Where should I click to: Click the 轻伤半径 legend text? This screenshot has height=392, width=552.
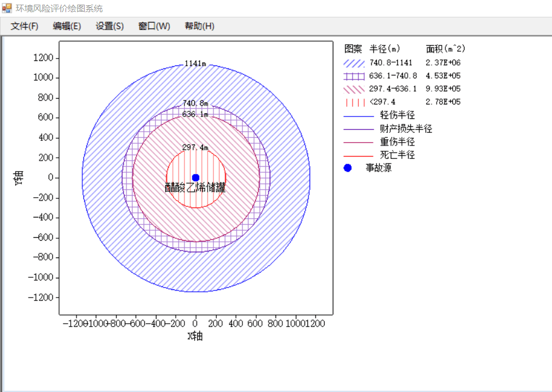point(397,115)
